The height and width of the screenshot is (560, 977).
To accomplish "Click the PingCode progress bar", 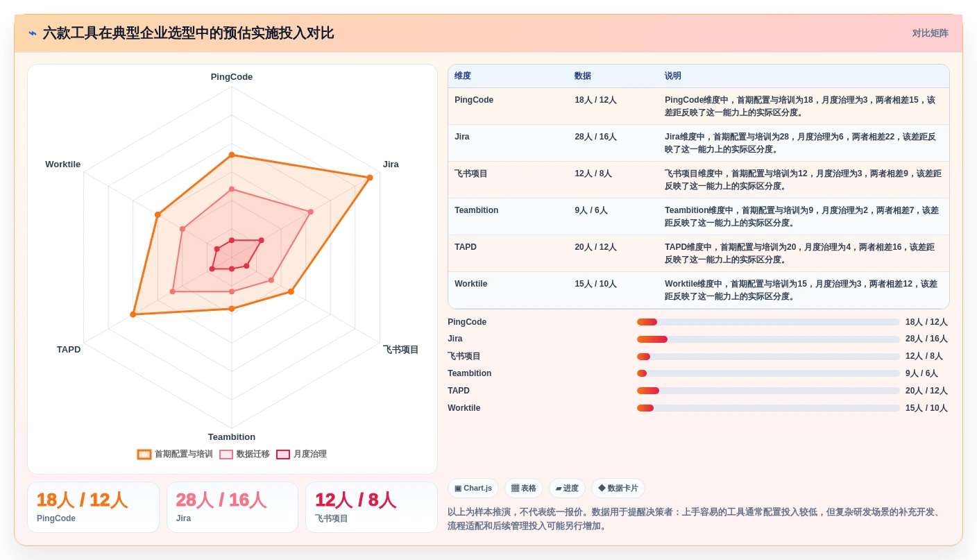I will click(x=768, y=322).
